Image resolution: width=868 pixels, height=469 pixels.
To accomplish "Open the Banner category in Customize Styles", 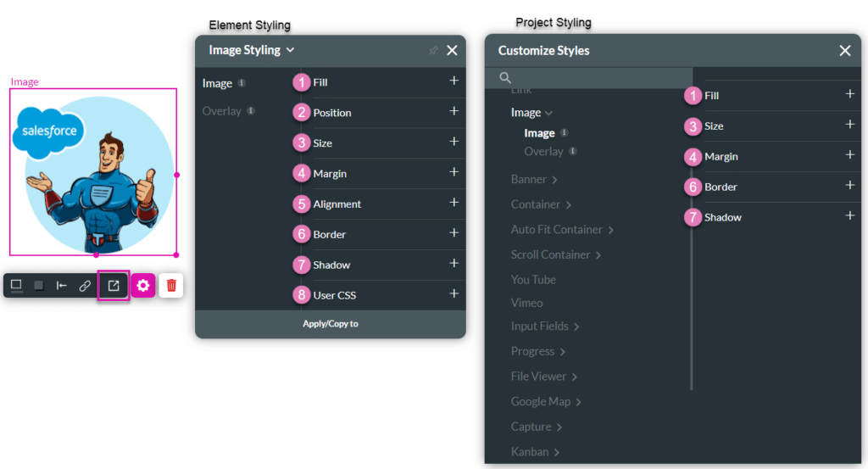I will pyautogui.click(x=534, y=180).
